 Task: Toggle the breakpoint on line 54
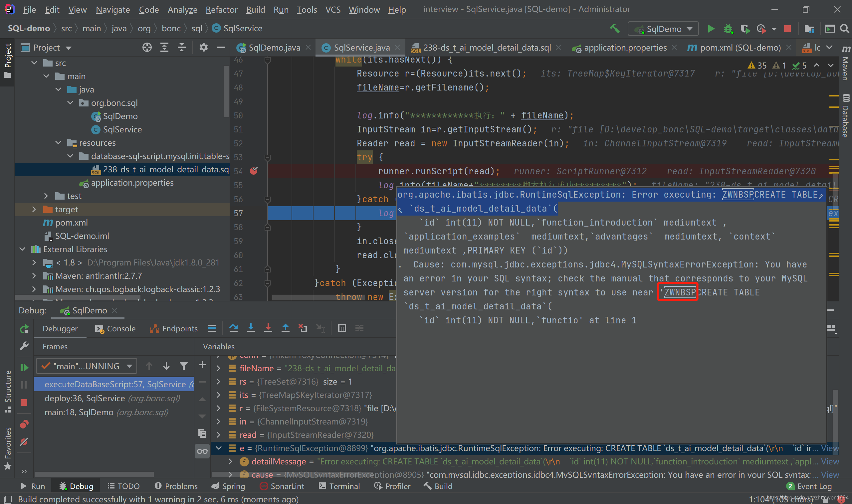(x=254, y=171)
